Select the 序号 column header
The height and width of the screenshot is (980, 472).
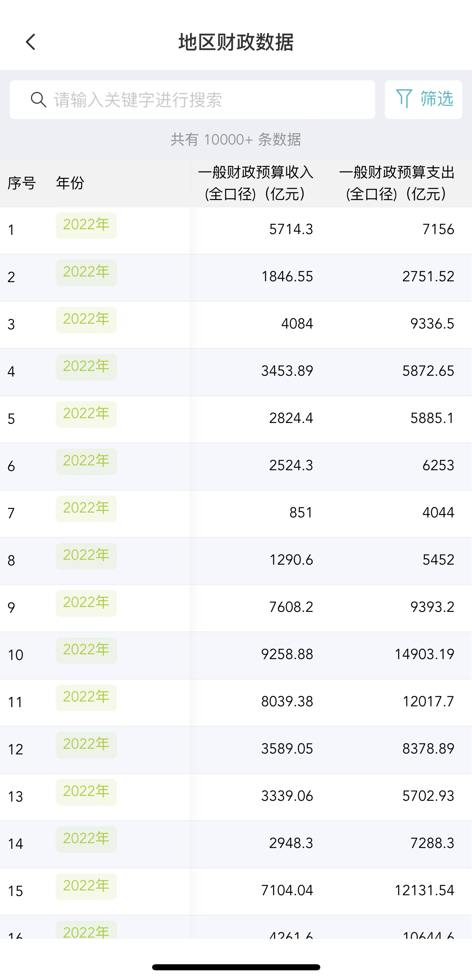click(x=22, y=183)
